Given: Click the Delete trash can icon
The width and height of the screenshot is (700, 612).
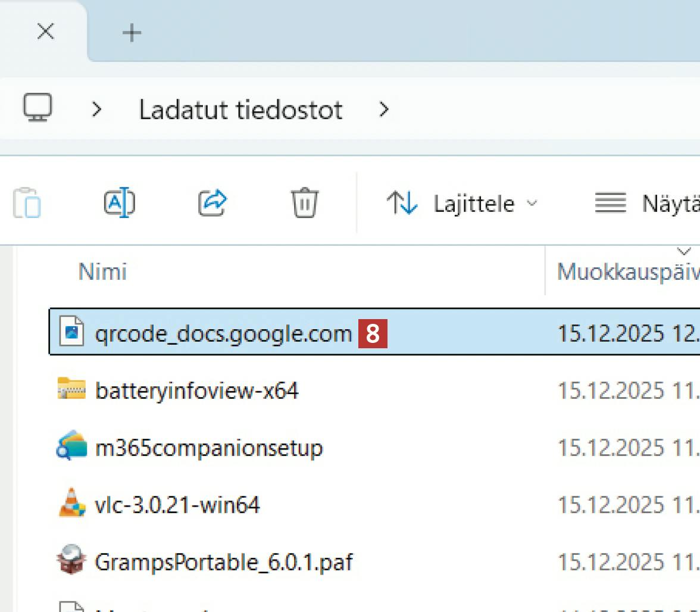Looking at the screenshot, I should click(x=304, y=203).
